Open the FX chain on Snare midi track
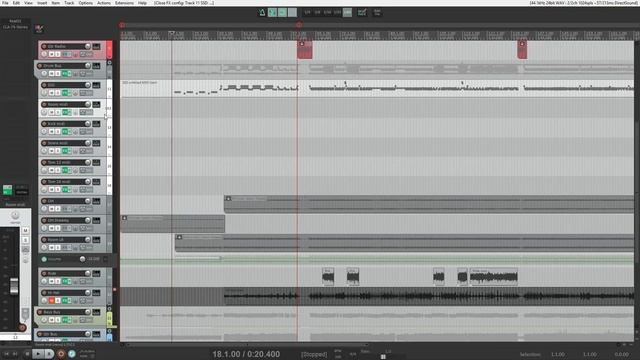The image size is (640, 360). [x=66, y=151]
